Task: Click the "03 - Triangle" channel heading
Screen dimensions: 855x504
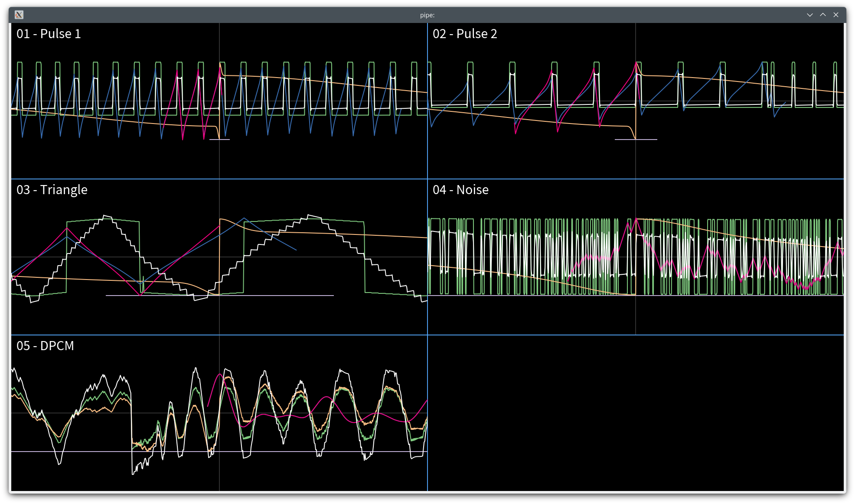Action: tap(52, 189)
